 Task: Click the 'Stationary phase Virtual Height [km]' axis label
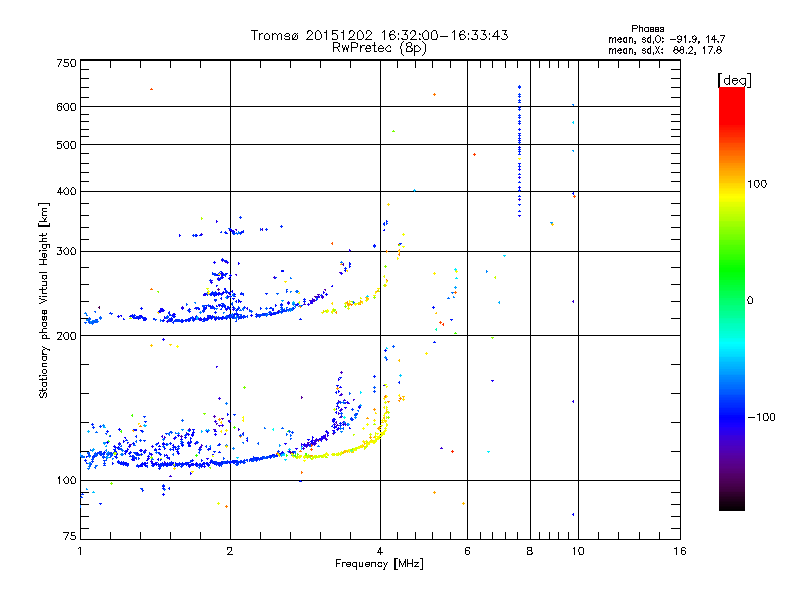click(44, 301)
